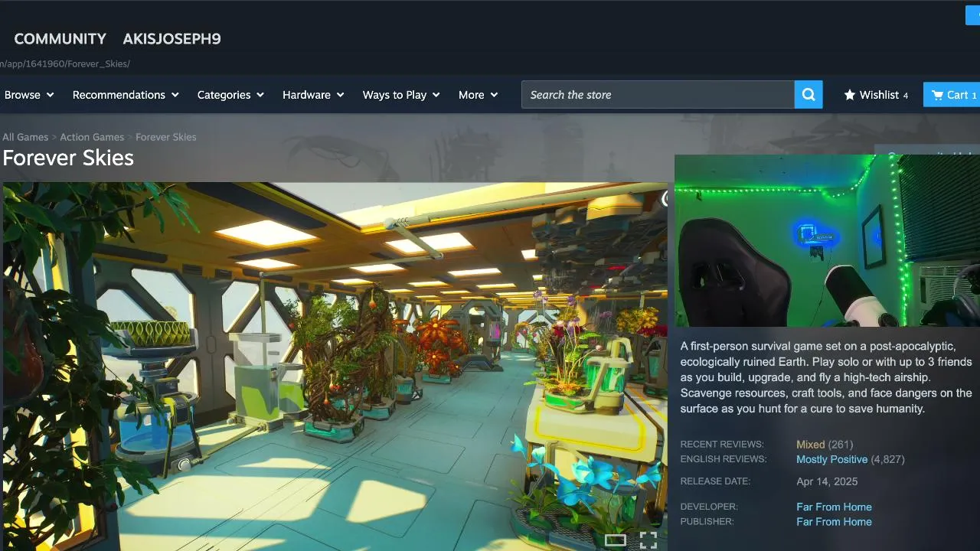This screenshot has width=980, height=551.
Task: Switch the media viewer to theater mode
Action: (x=616, y=540)
